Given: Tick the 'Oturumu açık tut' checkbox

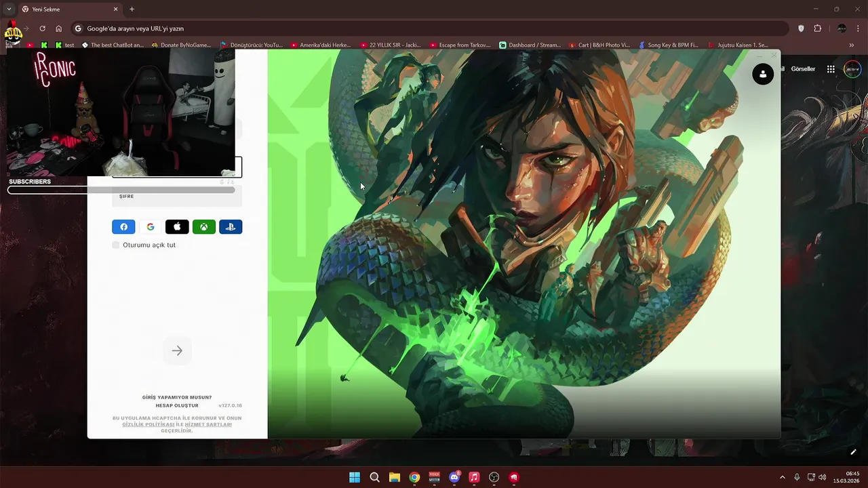Looking at the screenshot, I should click(116, 245).
